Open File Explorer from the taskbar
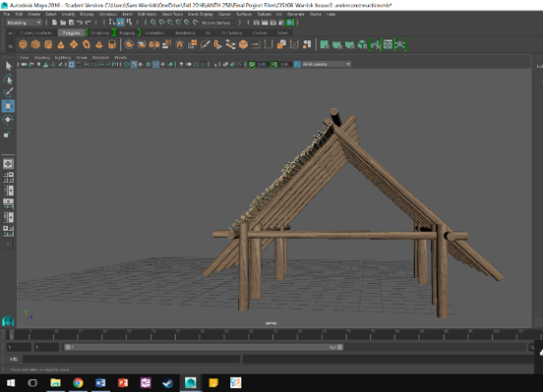543x392 pixels. (55, 382)
